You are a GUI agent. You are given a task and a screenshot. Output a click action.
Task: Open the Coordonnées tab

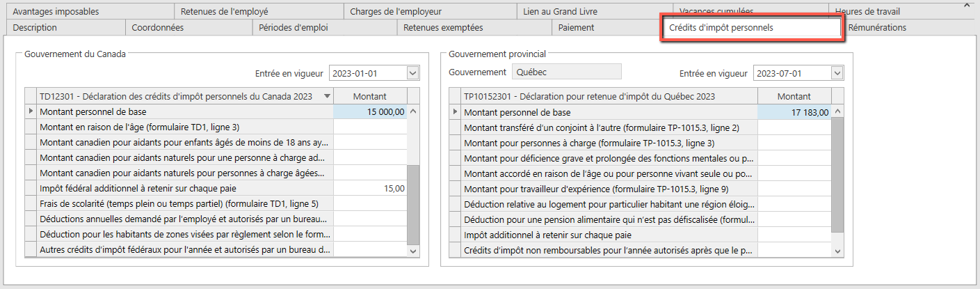click(188, 28)
